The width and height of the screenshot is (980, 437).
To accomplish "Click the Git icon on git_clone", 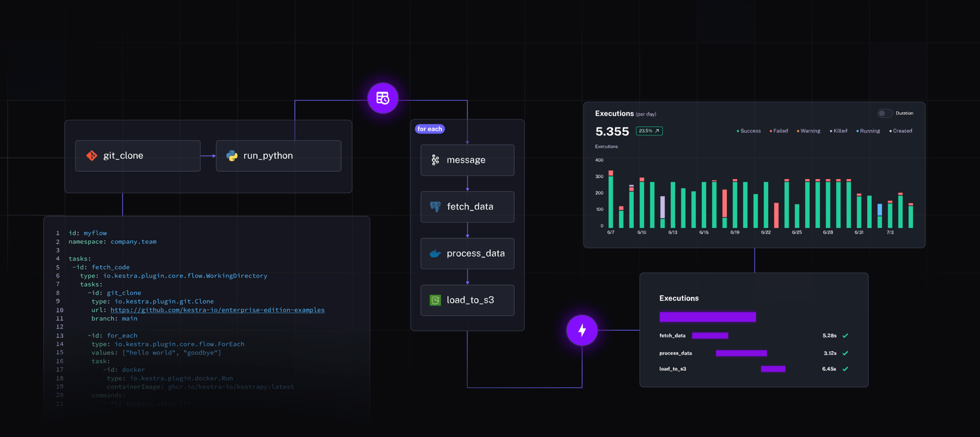I will 92,156.
